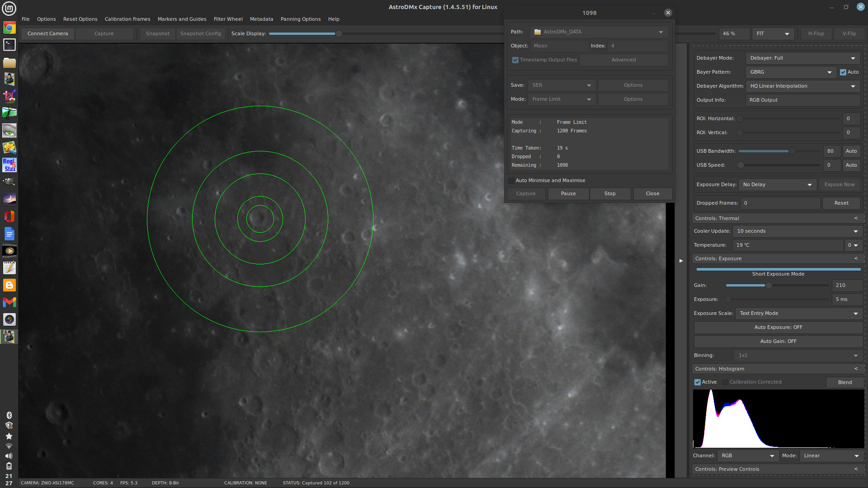Launch the Terminal from the dock
The image size is (868, 488).
tap(9, 45)
